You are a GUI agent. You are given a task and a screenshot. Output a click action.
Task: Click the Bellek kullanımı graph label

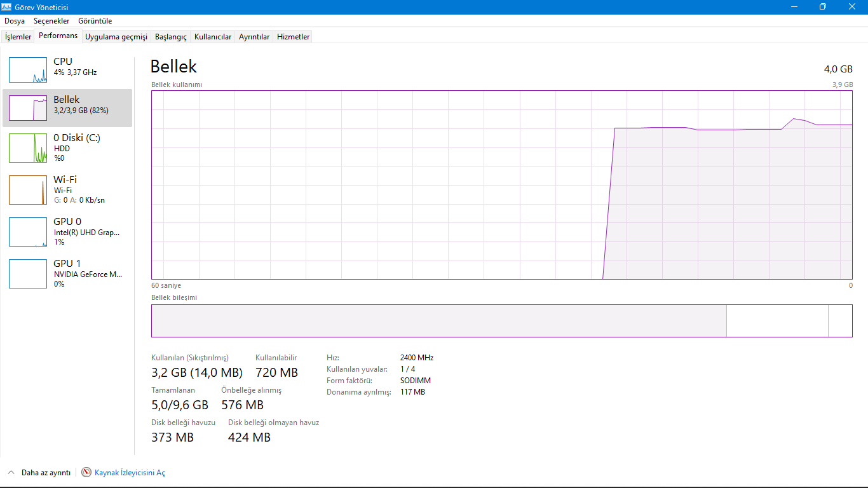click(177, 85)
